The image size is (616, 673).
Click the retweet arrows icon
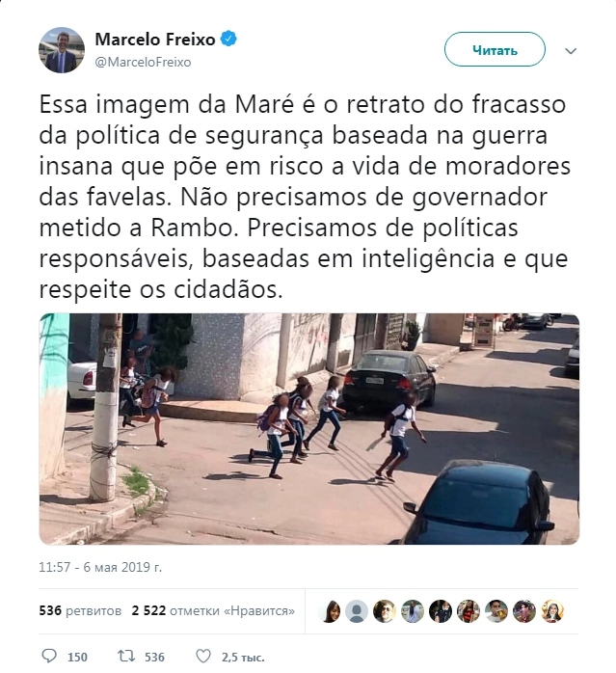pyautogui.click(x=126, y=656)
